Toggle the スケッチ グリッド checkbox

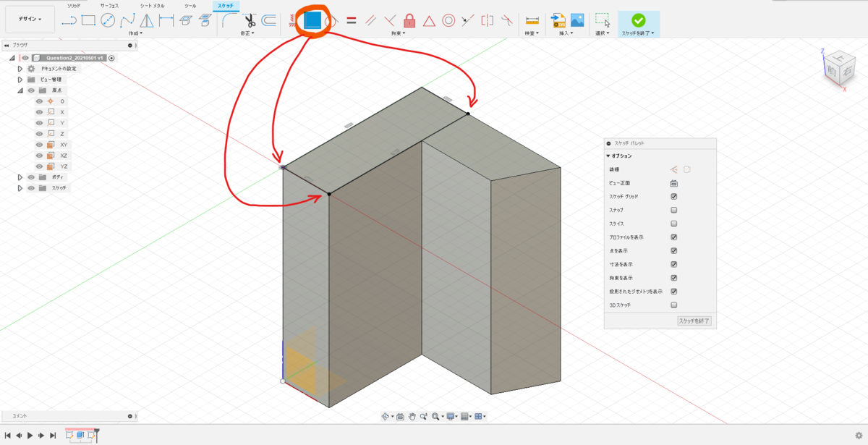point(674,196)
